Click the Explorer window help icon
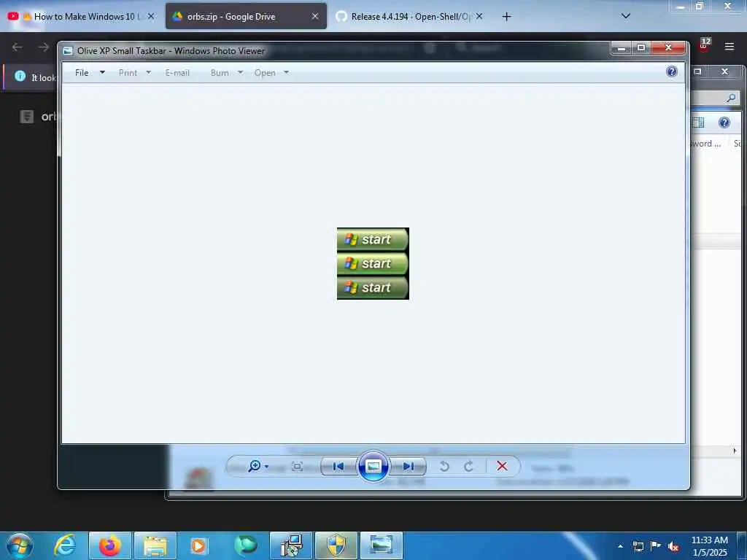 pos(724,122)
